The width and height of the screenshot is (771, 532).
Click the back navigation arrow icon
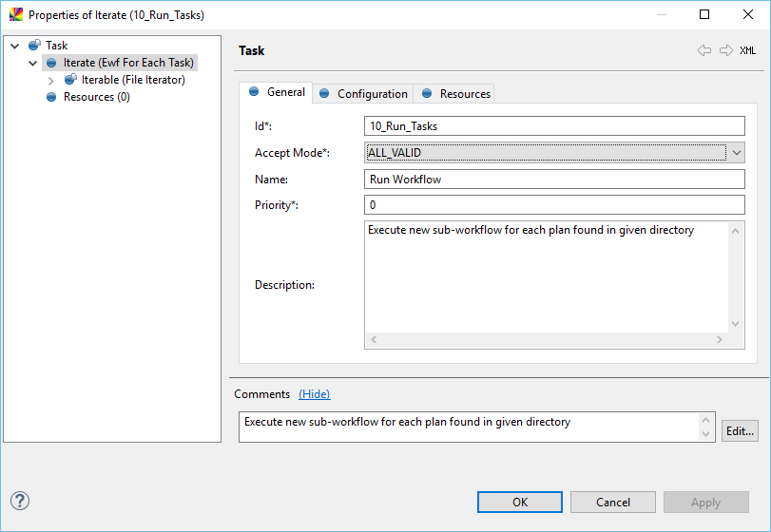[704, 50]
